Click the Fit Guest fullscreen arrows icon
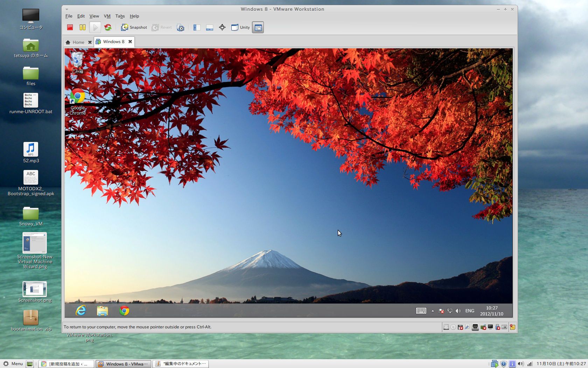The image size is (588, 368). click(x=222, y=27)
